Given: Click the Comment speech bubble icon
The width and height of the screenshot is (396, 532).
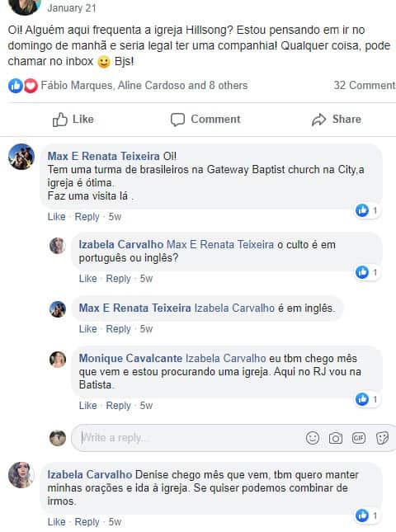Looking at the screenshot, I should click(x=177, y=120).
